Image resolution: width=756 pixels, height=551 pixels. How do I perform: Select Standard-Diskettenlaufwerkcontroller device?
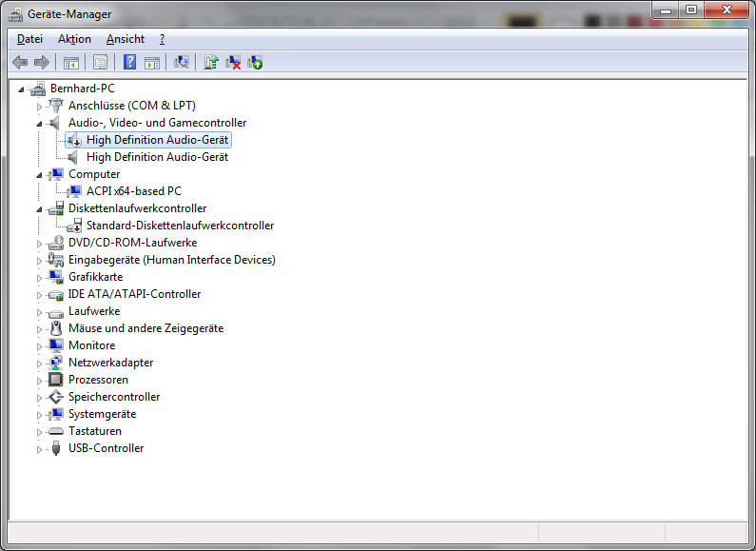180,226
